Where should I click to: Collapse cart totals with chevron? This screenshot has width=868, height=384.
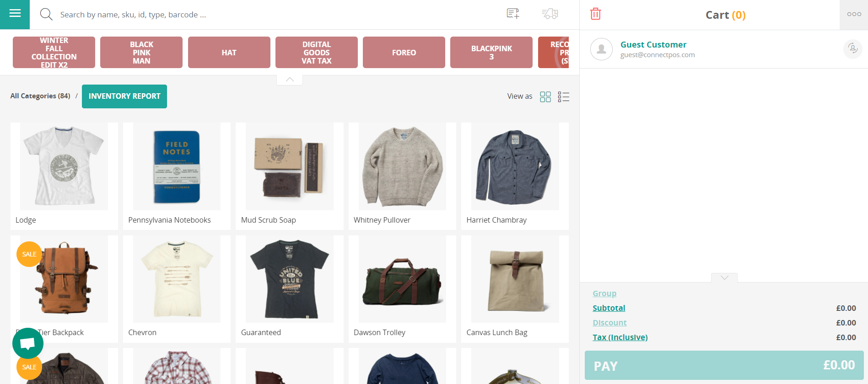click(x=724, y=277)
